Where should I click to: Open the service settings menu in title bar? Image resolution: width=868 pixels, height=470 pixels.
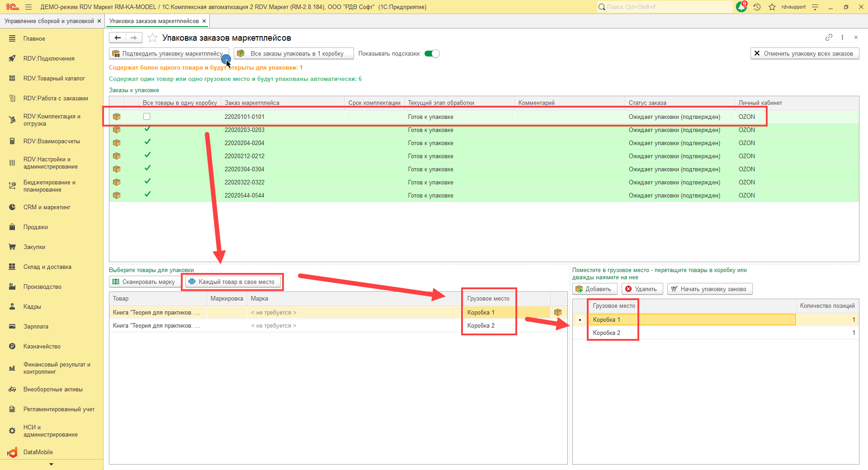815,7
